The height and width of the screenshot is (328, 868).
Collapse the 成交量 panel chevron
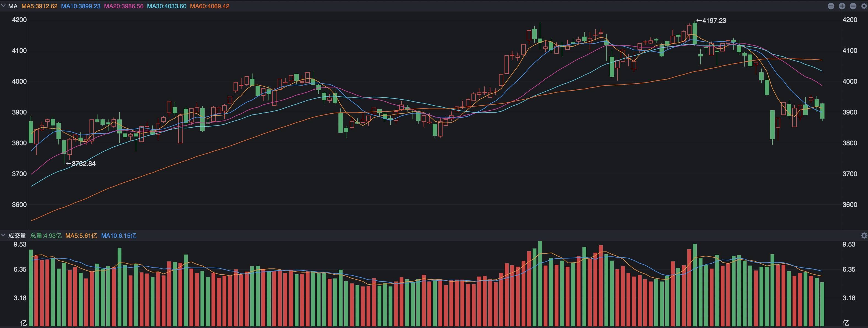pos(3,235)
